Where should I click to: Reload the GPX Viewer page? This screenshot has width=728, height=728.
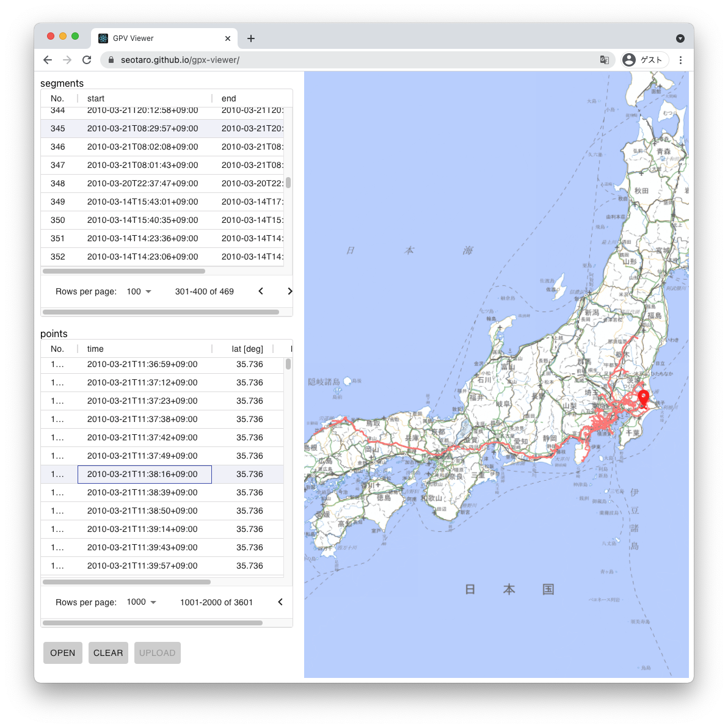(x=87, y=60)
